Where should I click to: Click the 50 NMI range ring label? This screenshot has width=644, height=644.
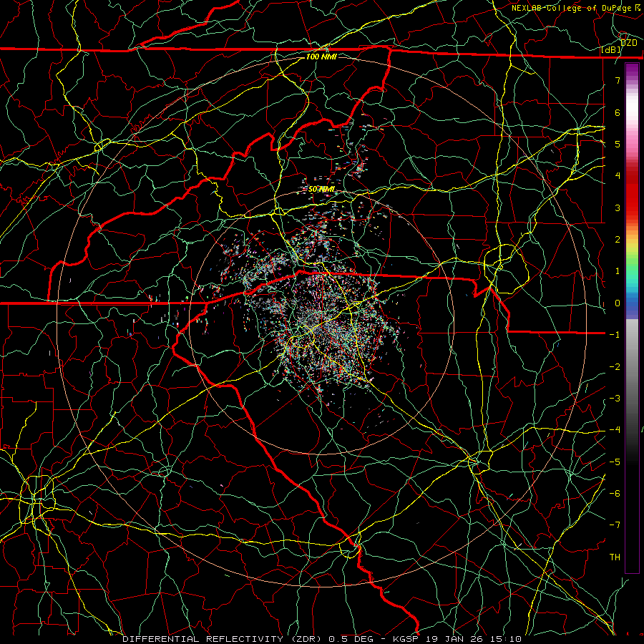(321, 190)
